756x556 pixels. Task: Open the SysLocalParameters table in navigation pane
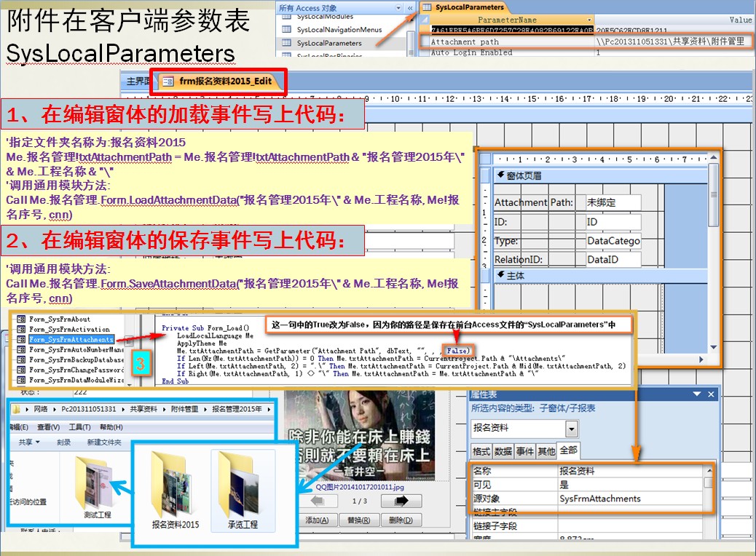[x=328, y=43]
